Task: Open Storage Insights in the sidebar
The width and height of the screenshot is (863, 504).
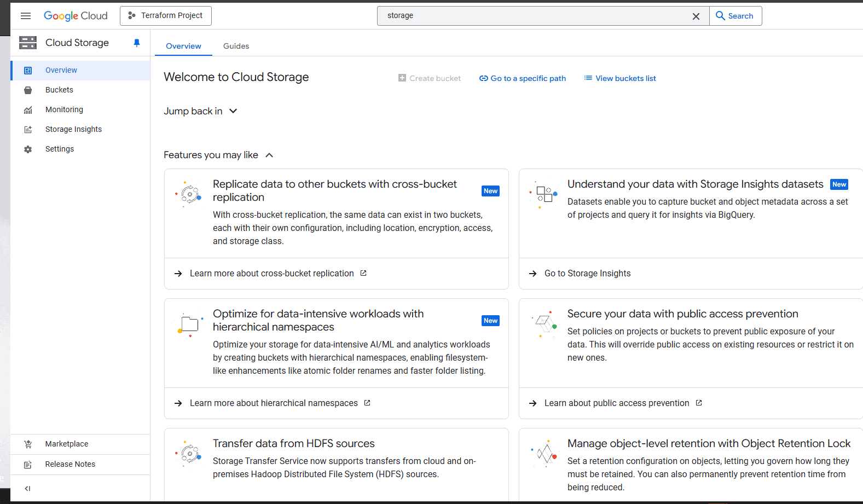Action: [80, 129]
